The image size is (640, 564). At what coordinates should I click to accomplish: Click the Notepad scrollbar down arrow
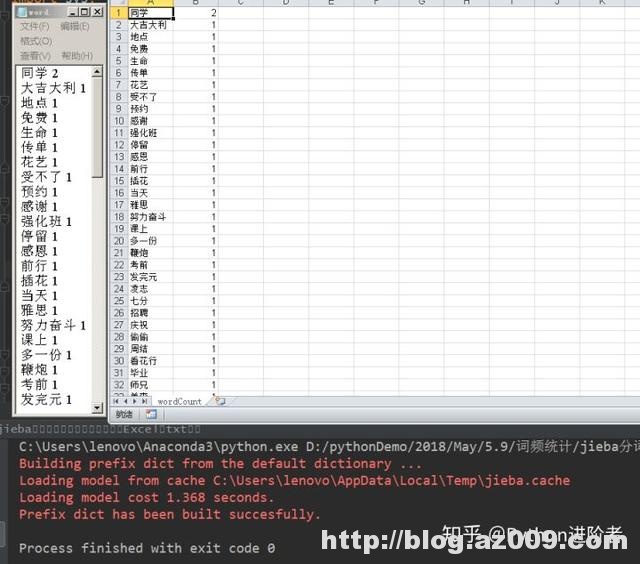click(x=97, y=408)
